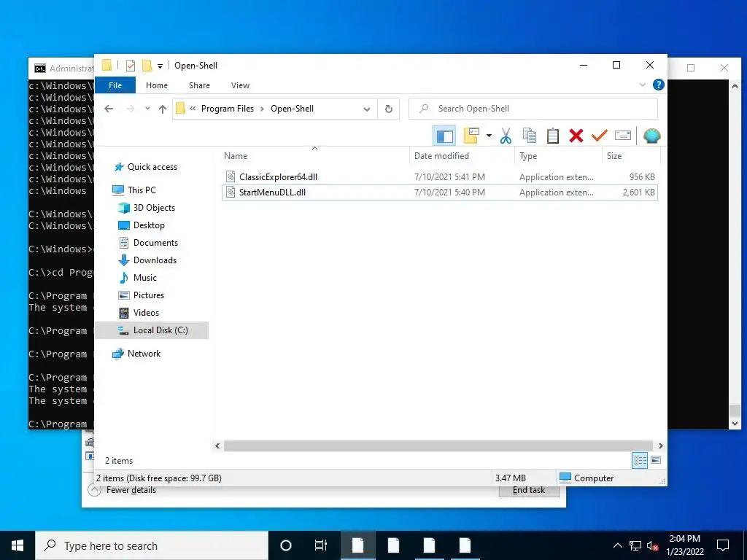The width and height of the screenshot is (747, 560).
Task: Open Desktop in navigation pane
Action: [149, 225]
